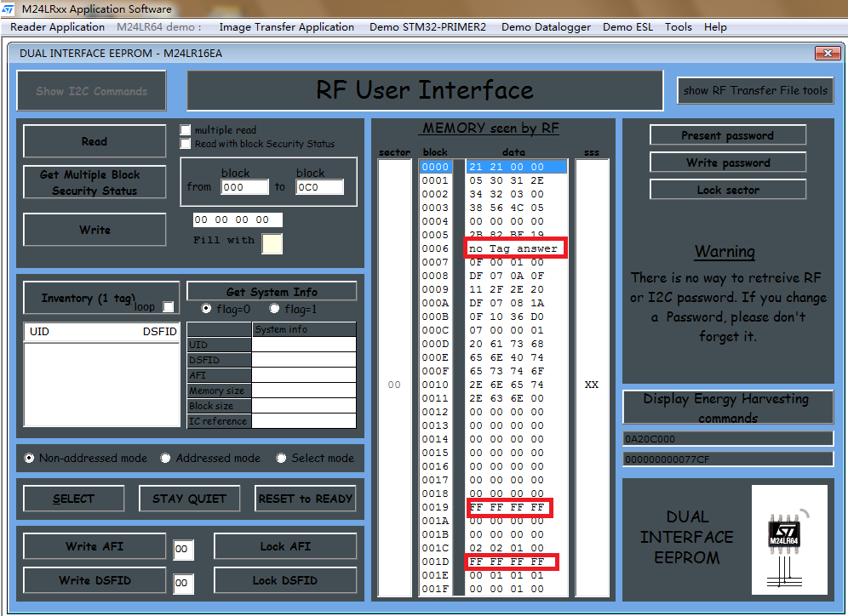Open the Help menu
Screen dimensions: 848x616
715,27
